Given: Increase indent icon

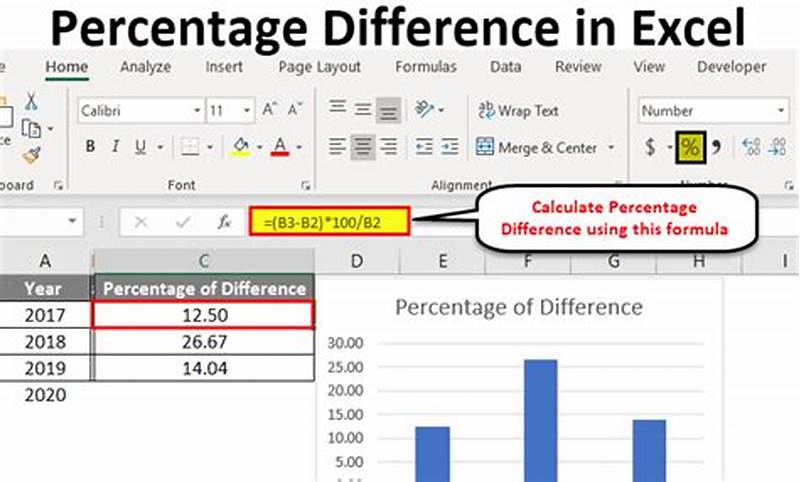Looking at the screenshot, I should (449, 147).
